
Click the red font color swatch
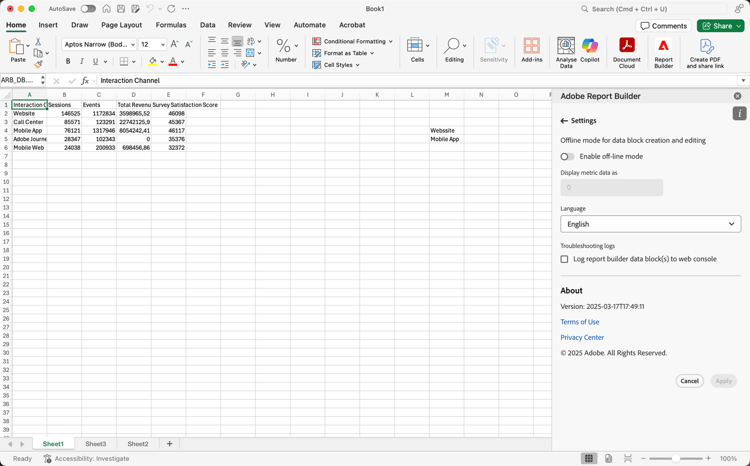point(173,62)
